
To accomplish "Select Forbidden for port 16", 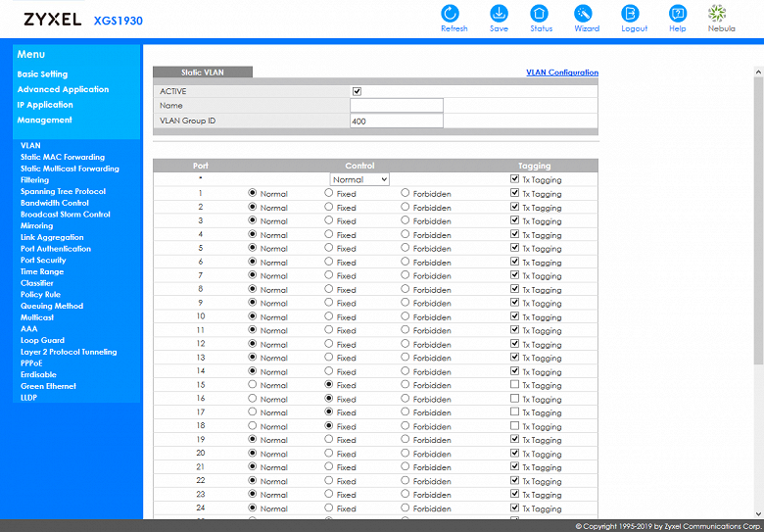I will (405, 399).
